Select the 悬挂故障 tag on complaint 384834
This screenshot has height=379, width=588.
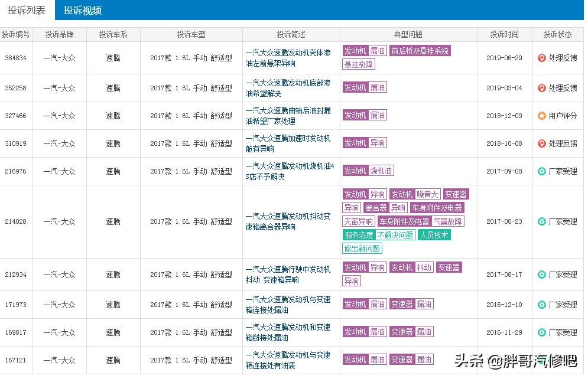point(359,64)
